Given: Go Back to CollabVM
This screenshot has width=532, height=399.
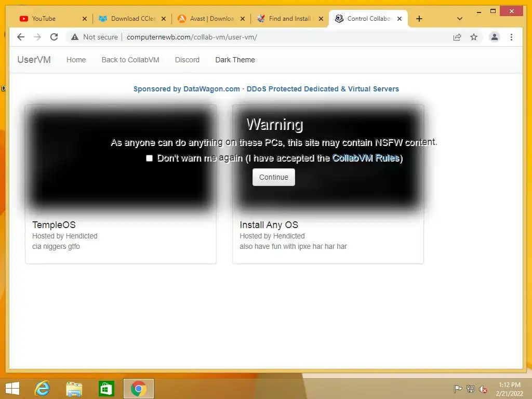Looking at the screenshot, I should click(x=130, y=60).
